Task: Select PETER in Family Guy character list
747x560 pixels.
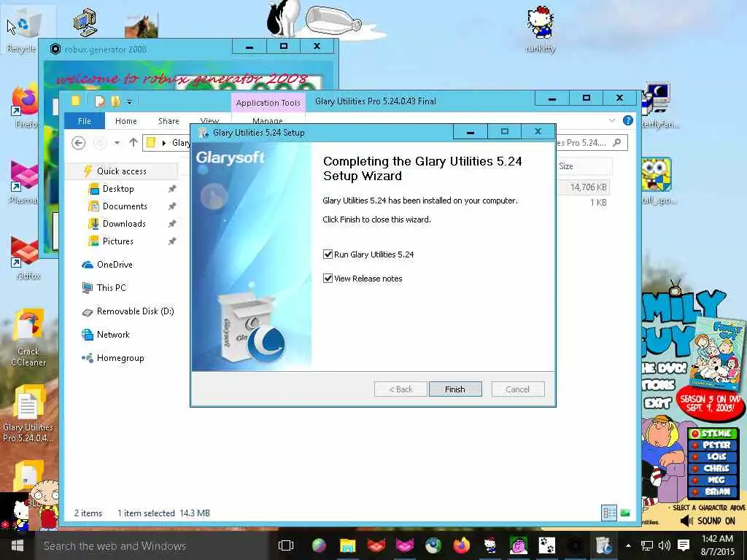Action: point(713,445)
